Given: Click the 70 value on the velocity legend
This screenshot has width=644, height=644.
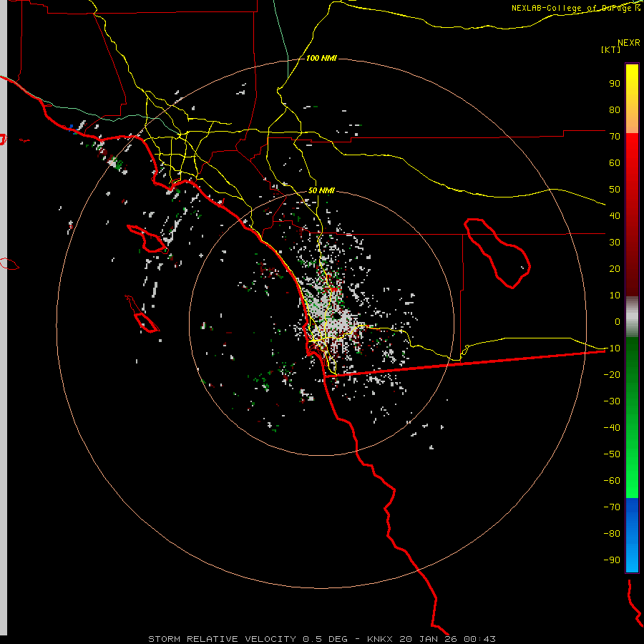Looking at the screenshot, I should (615, 137).
